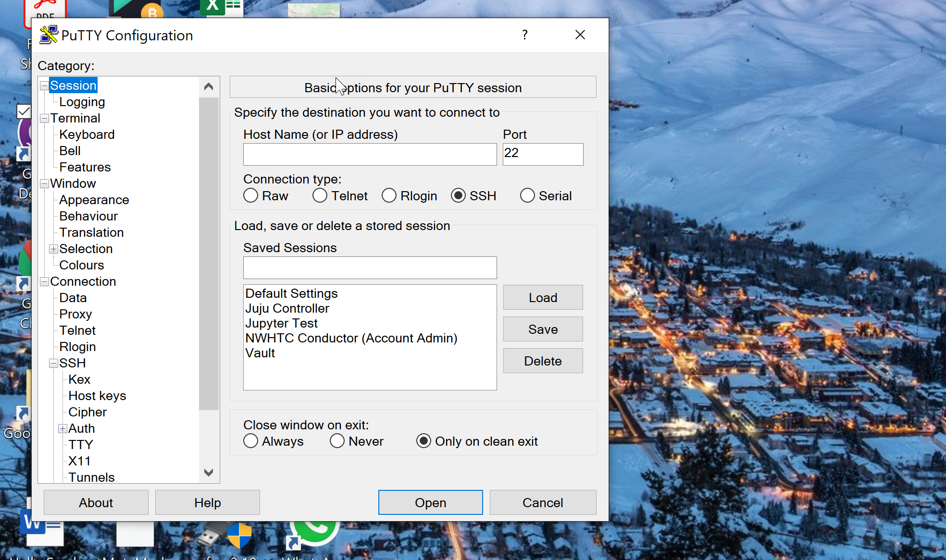Open the Appearance settings panel

[x=94, y=200]
